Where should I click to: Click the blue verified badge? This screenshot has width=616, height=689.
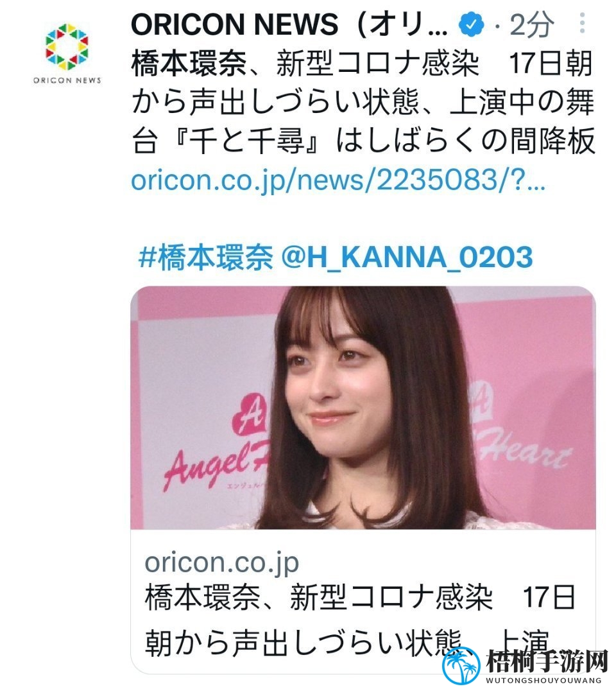471,24
